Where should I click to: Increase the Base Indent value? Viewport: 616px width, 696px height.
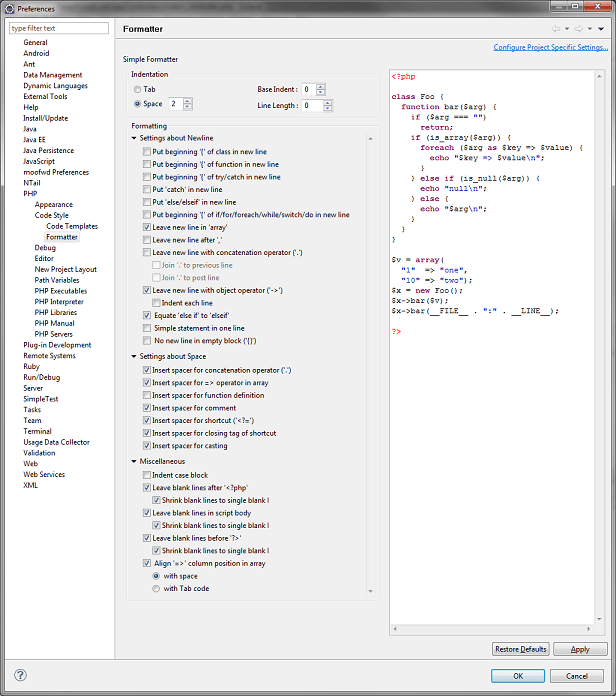pyautogui.click(x=321, y=87)
